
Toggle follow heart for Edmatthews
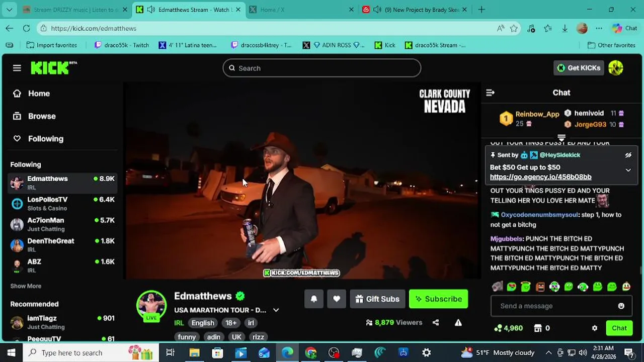click(337, 299)
